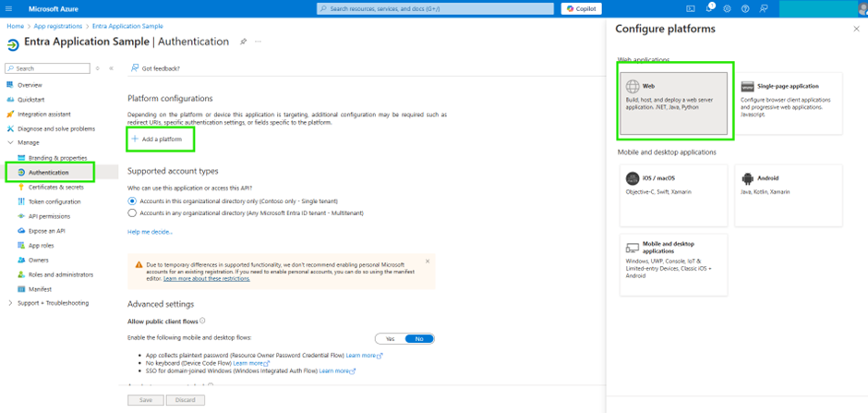The height and width of the screenshot is (413, 868).
Task: Click the Copilot button
Action: pos(581,9)
